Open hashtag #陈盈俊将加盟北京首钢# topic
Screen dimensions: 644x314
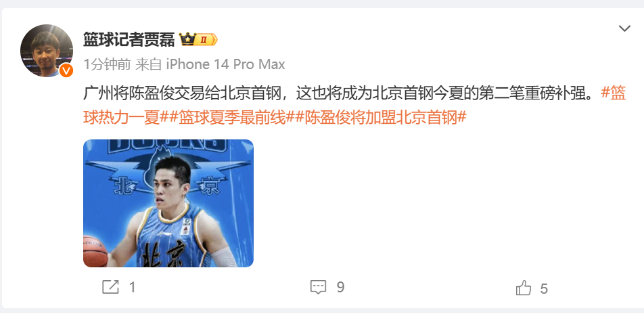pyautogui.click(x=379, y=118)
